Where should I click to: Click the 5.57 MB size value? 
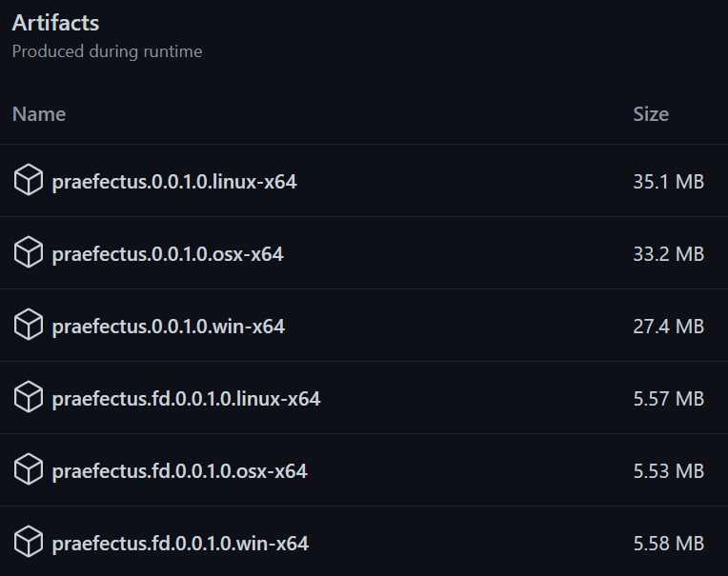[x=669, y=398]
